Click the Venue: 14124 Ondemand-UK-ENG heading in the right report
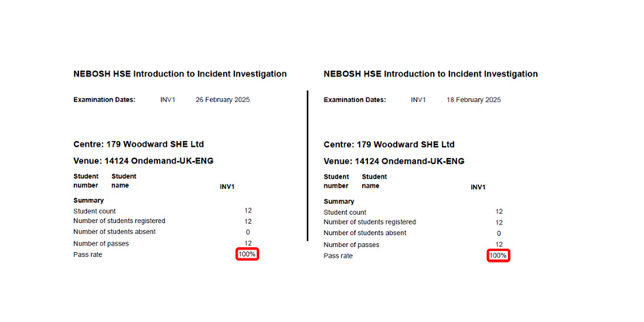Viewport: 644px width, 322px height. point(394,161)
